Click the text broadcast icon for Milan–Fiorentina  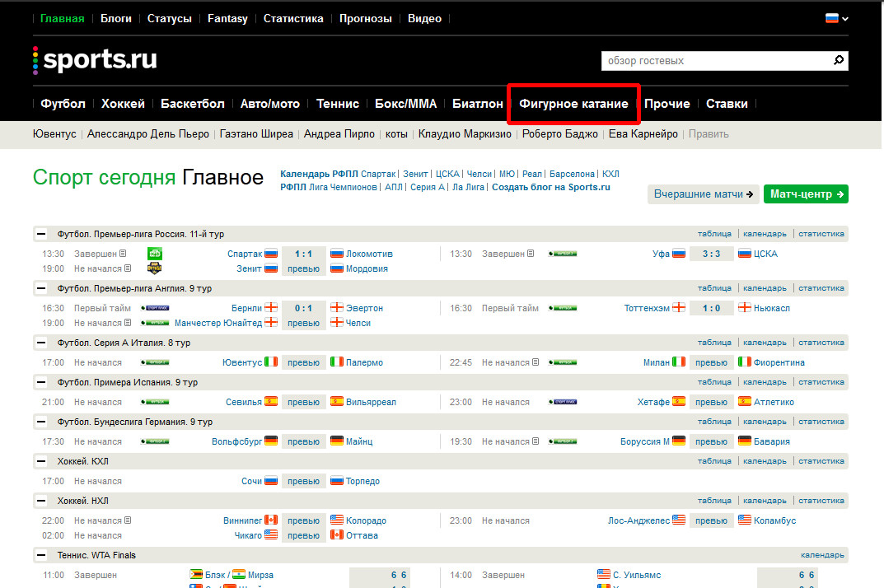[536, 362]
